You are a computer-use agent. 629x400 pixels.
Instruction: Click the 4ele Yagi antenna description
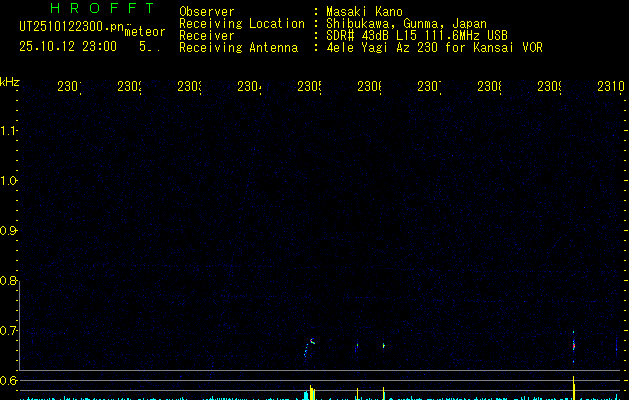click(434, 47)
